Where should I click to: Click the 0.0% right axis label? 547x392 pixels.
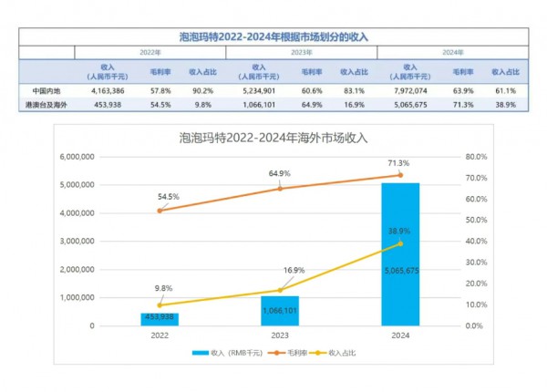[x=474, y=325]
